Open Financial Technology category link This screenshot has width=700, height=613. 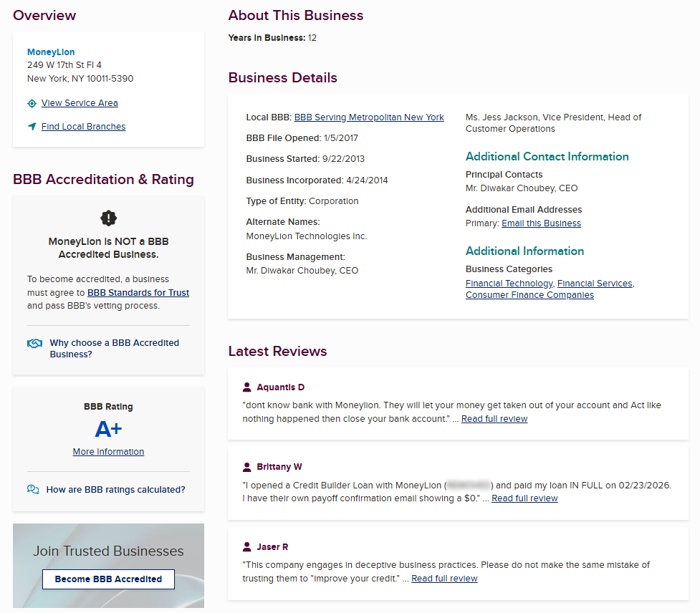pos(509,284)
